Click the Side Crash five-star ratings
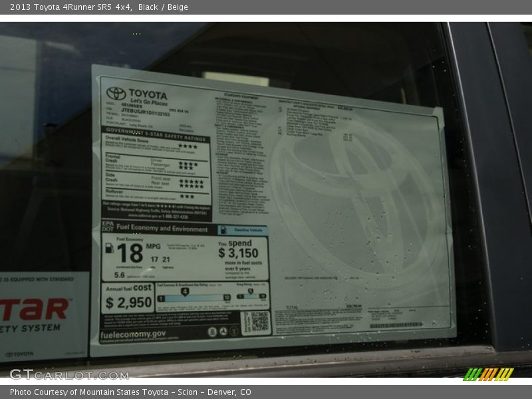Screen dimensions: 532x399 click(192, 184)
